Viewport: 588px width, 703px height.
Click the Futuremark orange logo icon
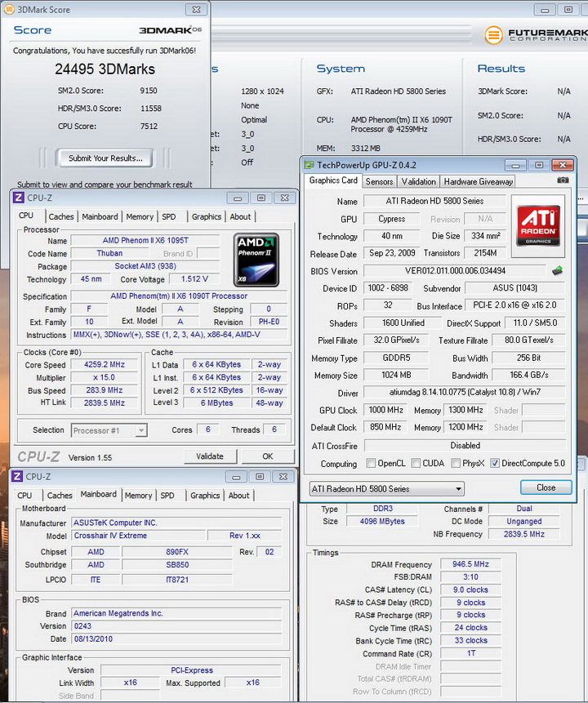493,35
